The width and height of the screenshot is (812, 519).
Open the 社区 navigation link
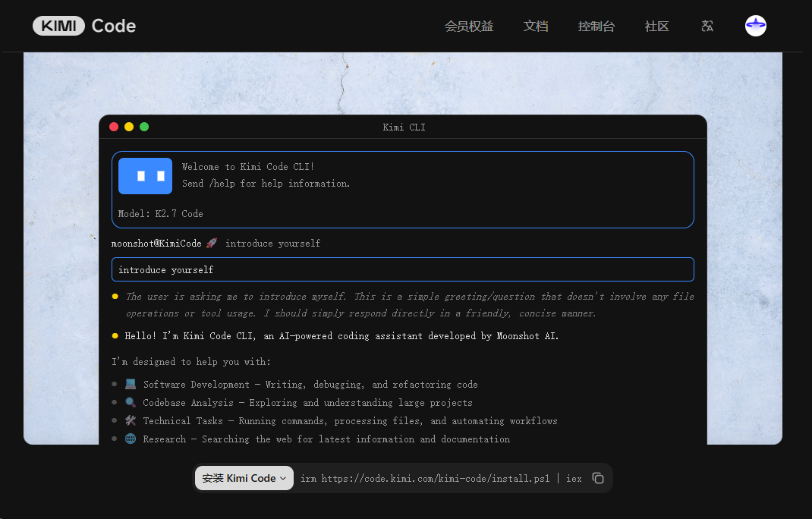[x=656, y=27]
